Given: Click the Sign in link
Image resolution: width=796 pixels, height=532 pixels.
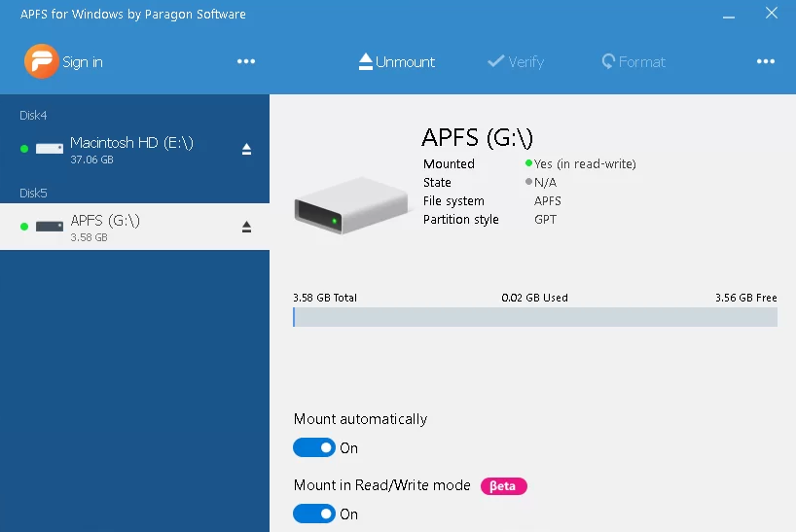Looking at the screenshot, I should (83, 62).
